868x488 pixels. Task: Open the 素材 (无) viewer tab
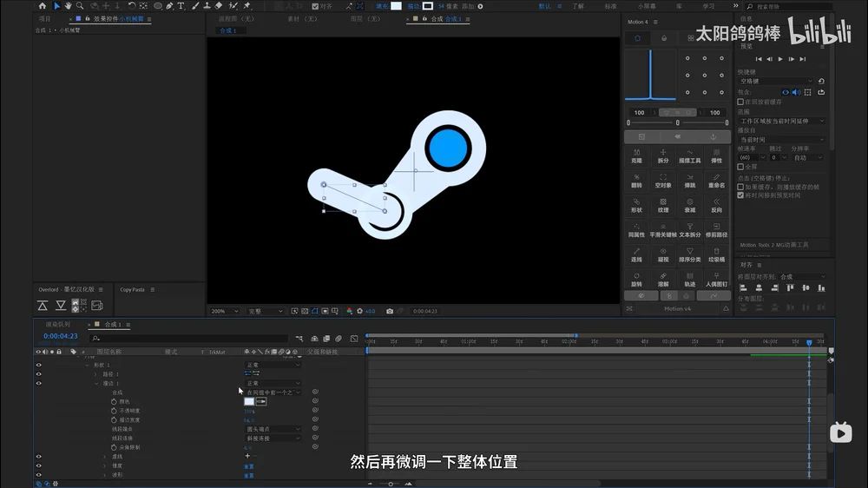pyautogui.click(x=302, y=19)
